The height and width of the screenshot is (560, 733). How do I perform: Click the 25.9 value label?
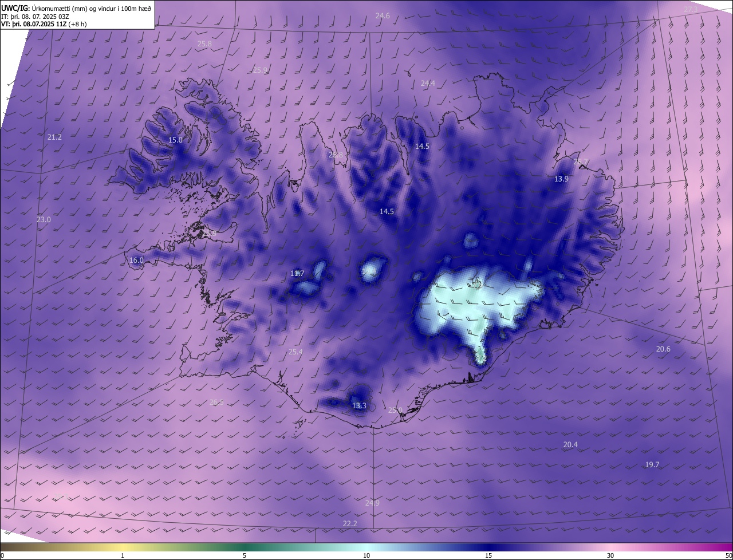260,70
